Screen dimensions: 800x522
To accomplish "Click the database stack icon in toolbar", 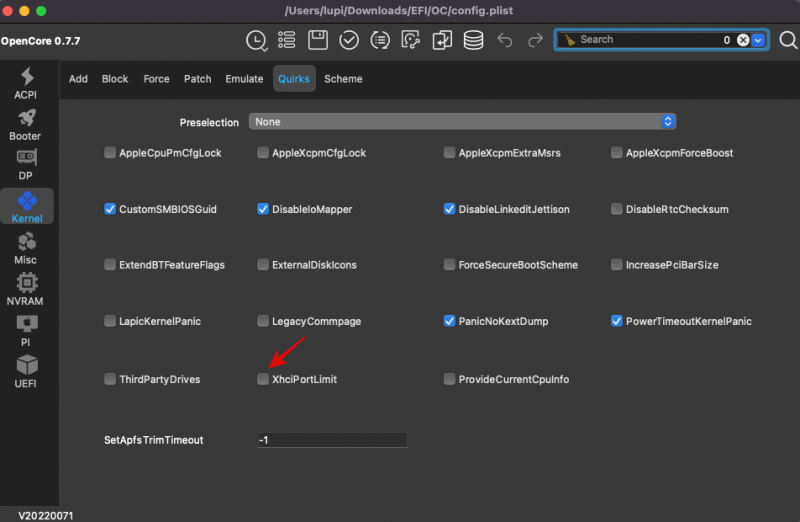I will coord(473,40).
